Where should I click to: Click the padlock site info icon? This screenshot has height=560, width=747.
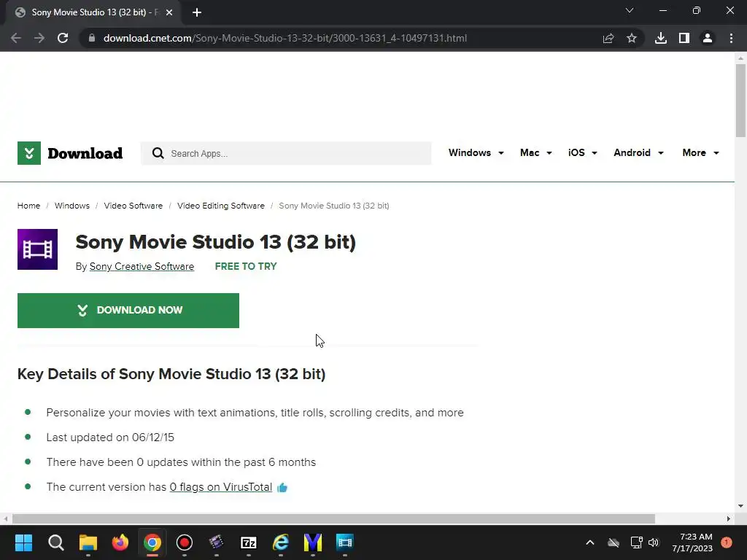92,38
